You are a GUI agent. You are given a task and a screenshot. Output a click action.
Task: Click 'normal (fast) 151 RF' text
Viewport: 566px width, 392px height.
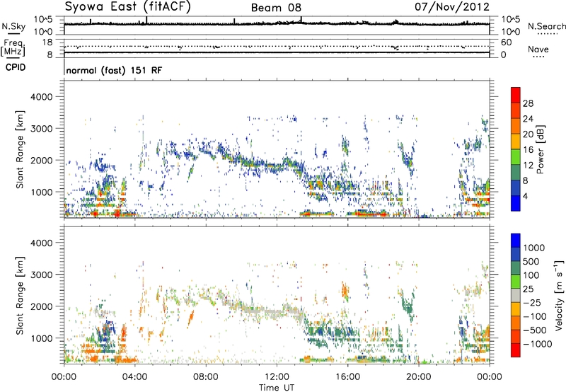114,70
